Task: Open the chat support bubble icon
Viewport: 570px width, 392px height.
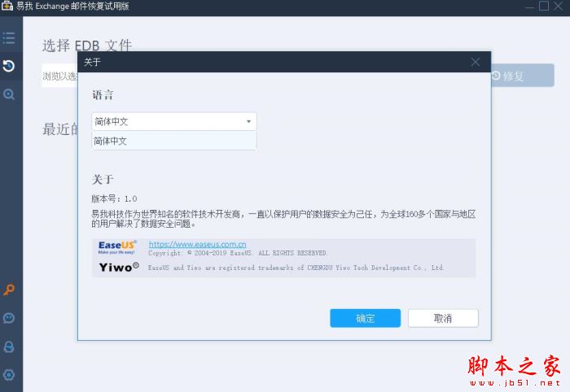Action: pyautogui.click(x=9, y=318)
